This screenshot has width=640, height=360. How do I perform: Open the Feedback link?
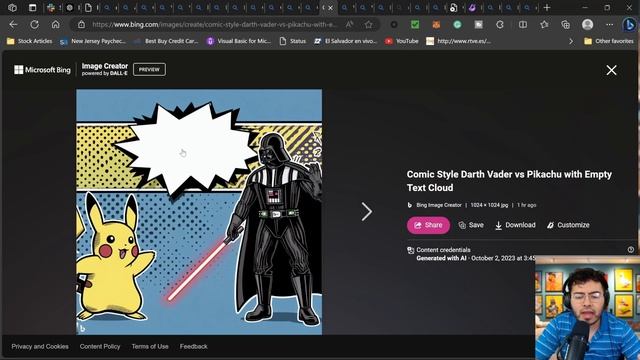(193, 346)
